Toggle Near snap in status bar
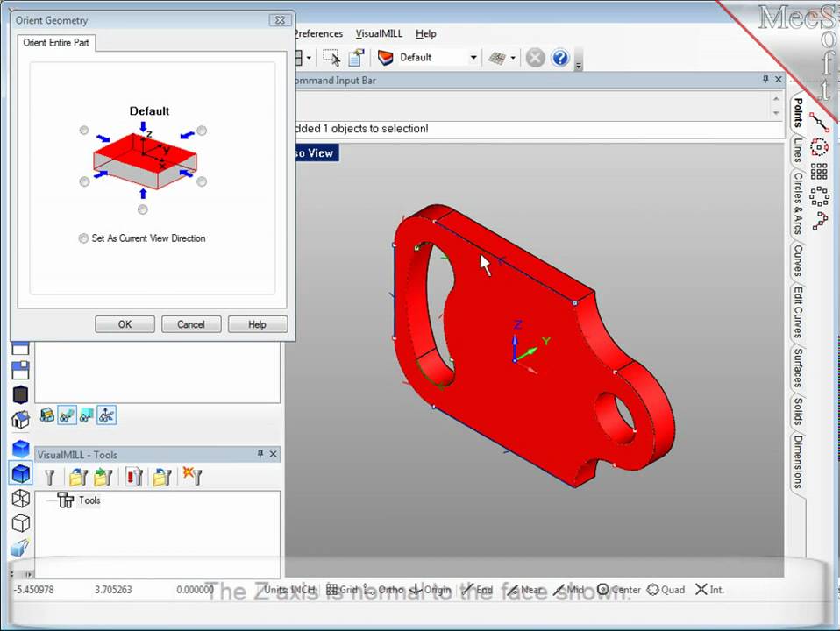 [523, 590]
